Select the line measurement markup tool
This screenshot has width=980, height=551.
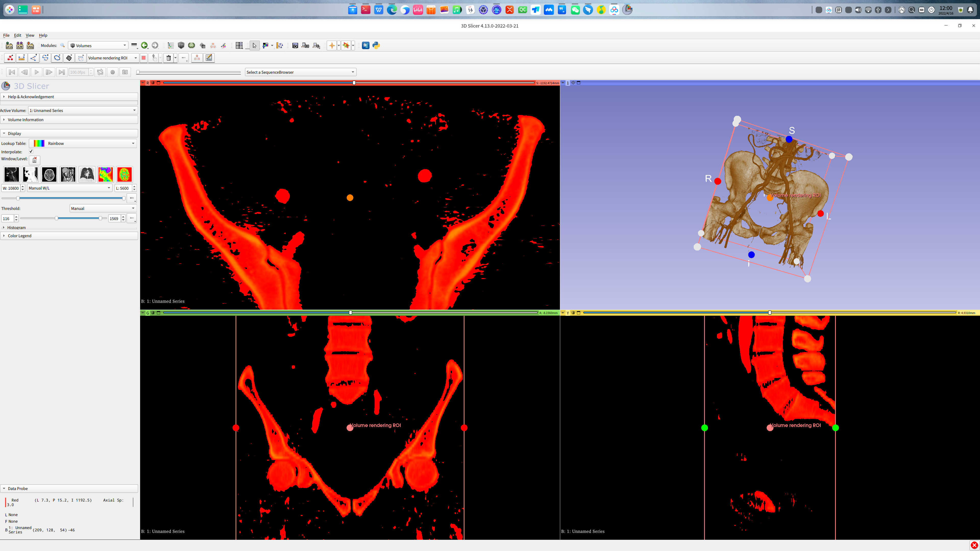[x=22, y=58]
